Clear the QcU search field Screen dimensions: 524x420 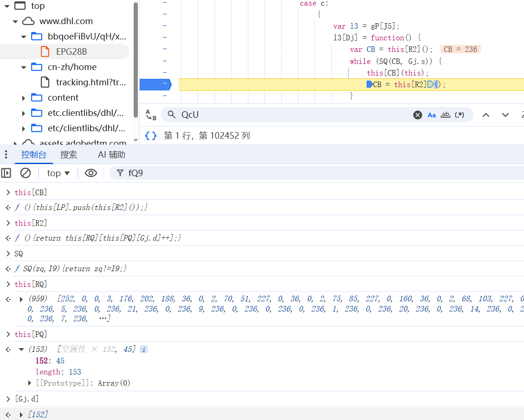[417, 115]
